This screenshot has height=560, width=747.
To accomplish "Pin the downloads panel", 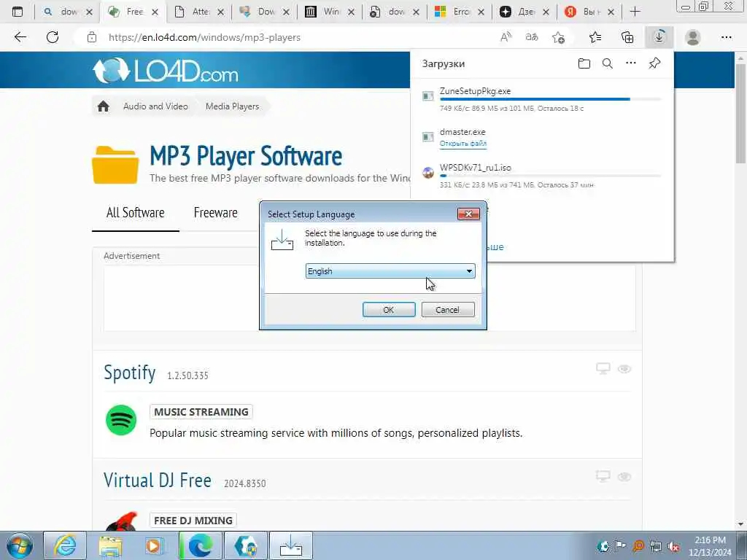I will pos(654,63).
